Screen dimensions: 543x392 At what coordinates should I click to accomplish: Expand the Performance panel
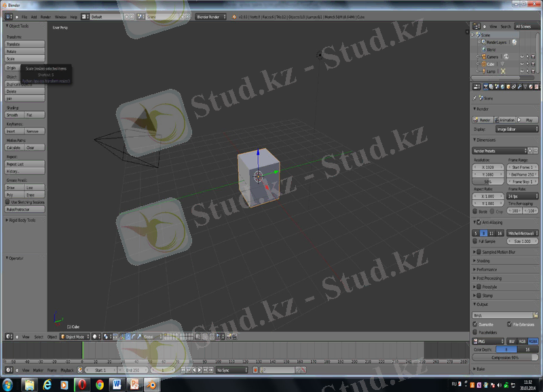(486, 269)
